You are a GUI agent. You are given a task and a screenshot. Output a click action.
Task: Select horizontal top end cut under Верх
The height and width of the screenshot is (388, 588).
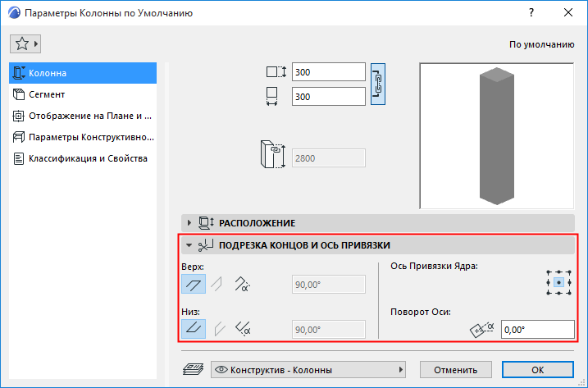tap(194, 284)
